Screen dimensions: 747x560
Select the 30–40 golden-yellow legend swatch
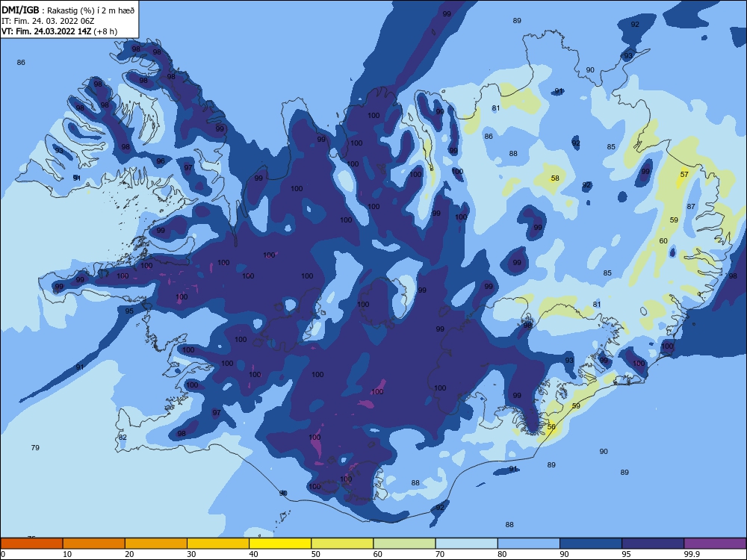tap(217, 544)
